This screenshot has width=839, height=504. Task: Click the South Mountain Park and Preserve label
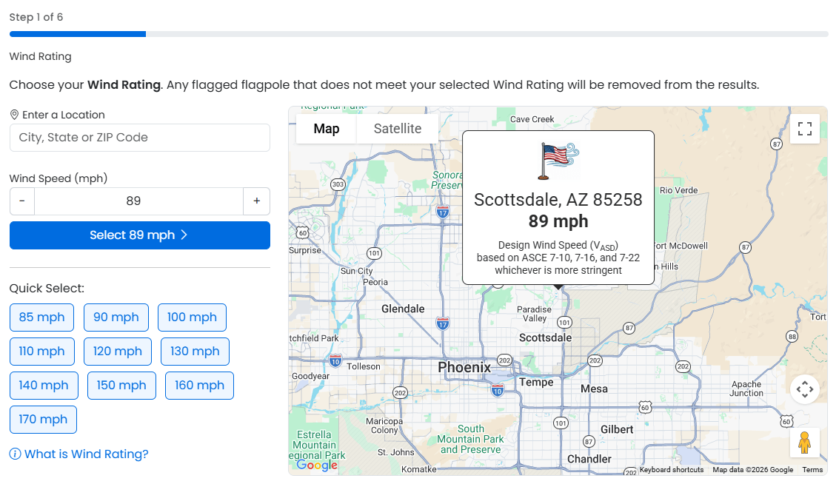[x=470, y=440]
